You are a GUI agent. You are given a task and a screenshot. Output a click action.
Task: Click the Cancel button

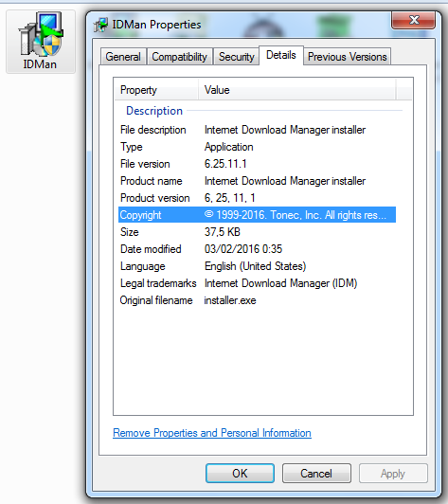316,473
